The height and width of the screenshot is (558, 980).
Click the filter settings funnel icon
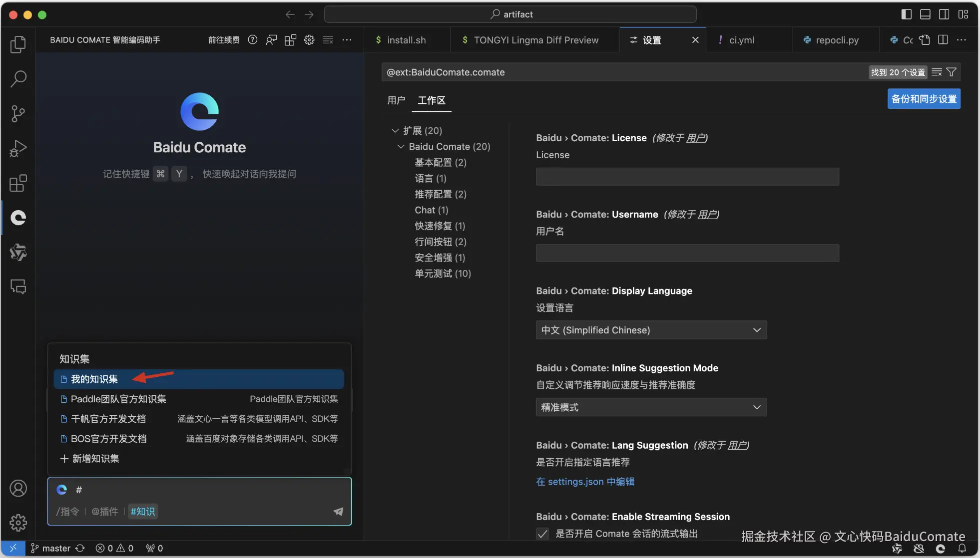(x=952, y=72)
